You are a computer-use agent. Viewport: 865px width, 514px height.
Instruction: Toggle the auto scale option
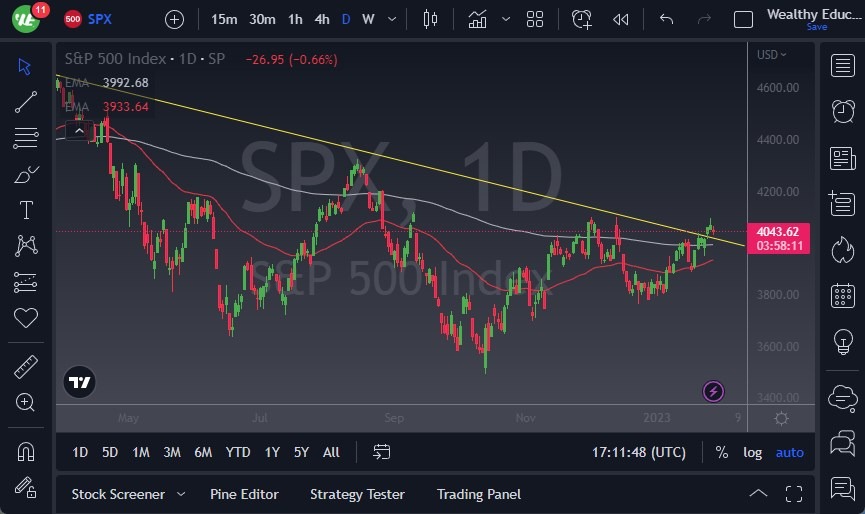790,452
